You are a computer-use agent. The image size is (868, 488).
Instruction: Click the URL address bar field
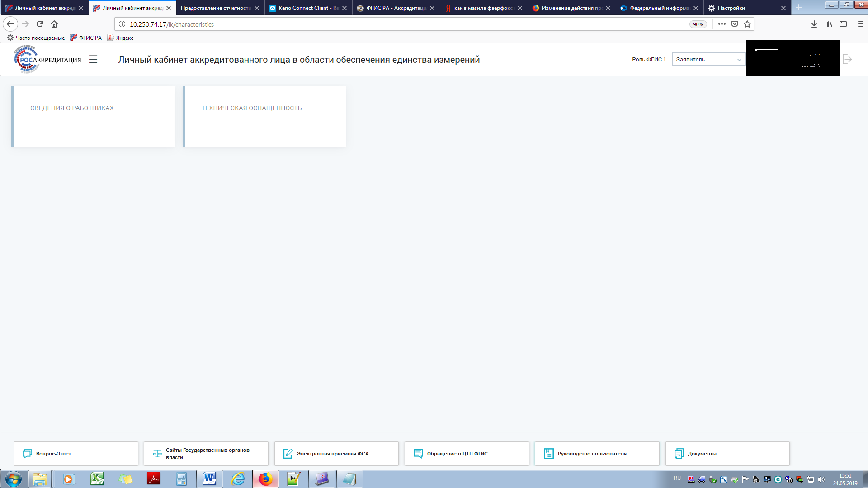[x=398, y=24]
